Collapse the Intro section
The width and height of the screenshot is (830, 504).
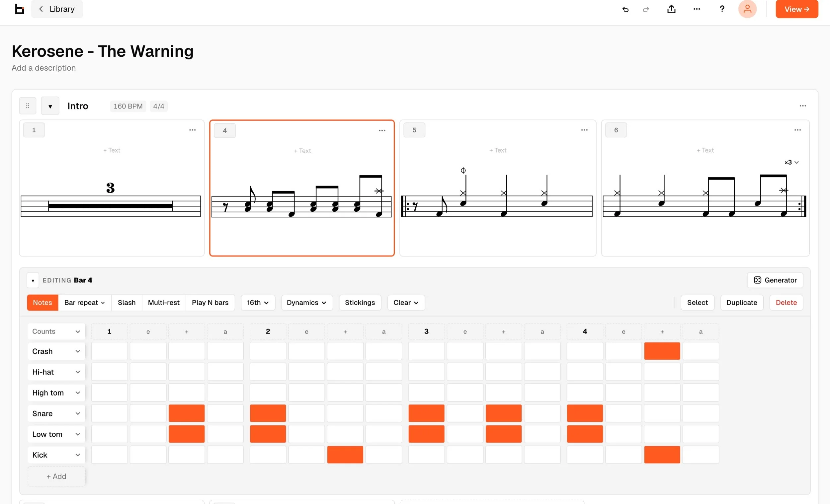tap(50, 106)
